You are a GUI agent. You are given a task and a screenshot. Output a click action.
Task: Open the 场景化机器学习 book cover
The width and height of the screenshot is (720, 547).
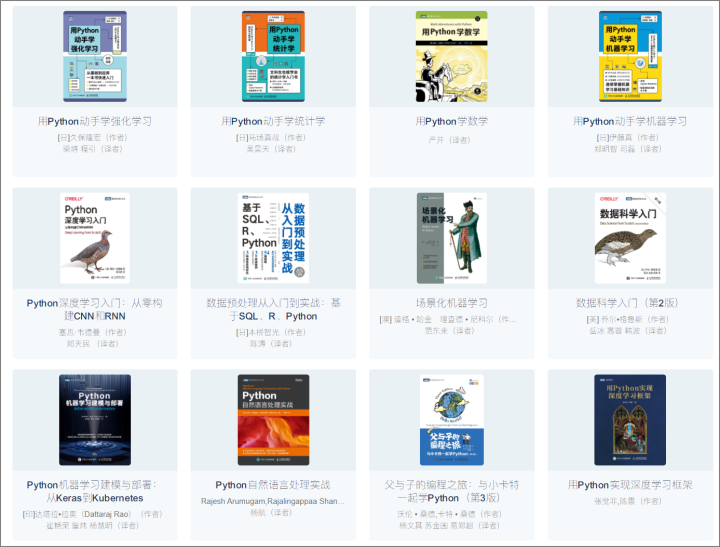[451, 238]
